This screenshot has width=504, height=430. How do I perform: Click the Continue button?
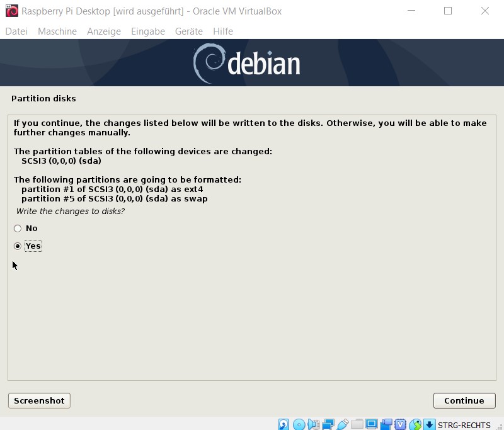click(464, 400)
